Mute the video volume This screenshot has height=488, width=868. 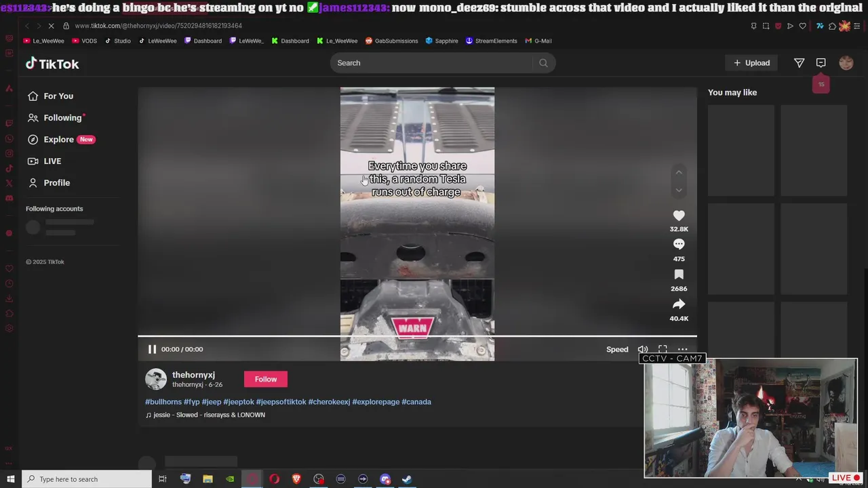(643, 350)
